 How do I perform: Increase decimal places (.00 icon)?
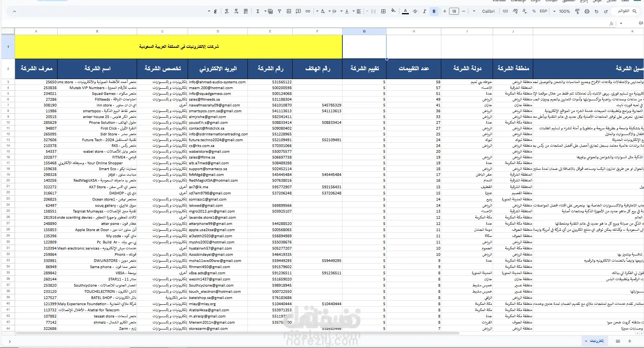click(515, 11)
